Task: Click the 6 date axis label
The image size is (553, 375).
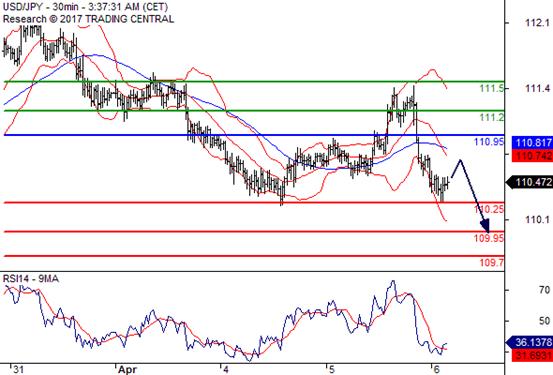Action: 436,369
